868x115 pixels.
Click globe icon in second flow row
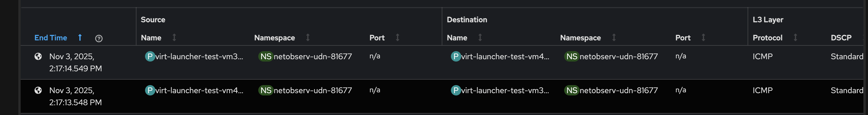click(38, 90)
